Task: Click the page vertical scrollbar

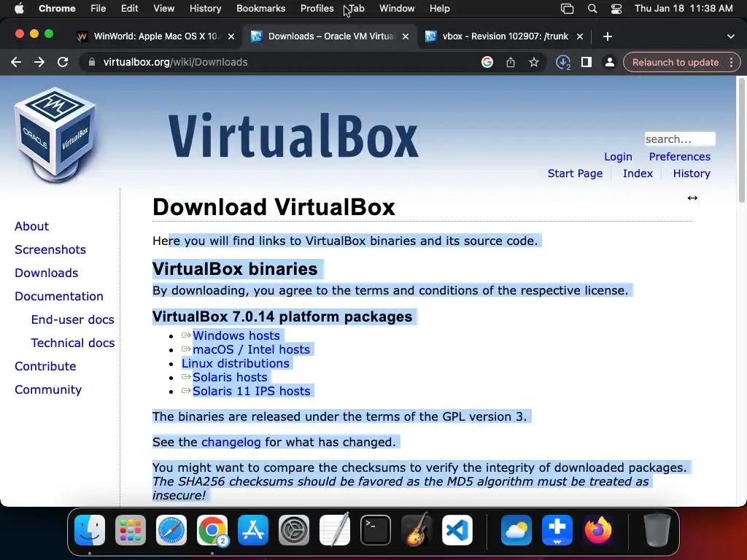Action: click(x=741, y=141)
